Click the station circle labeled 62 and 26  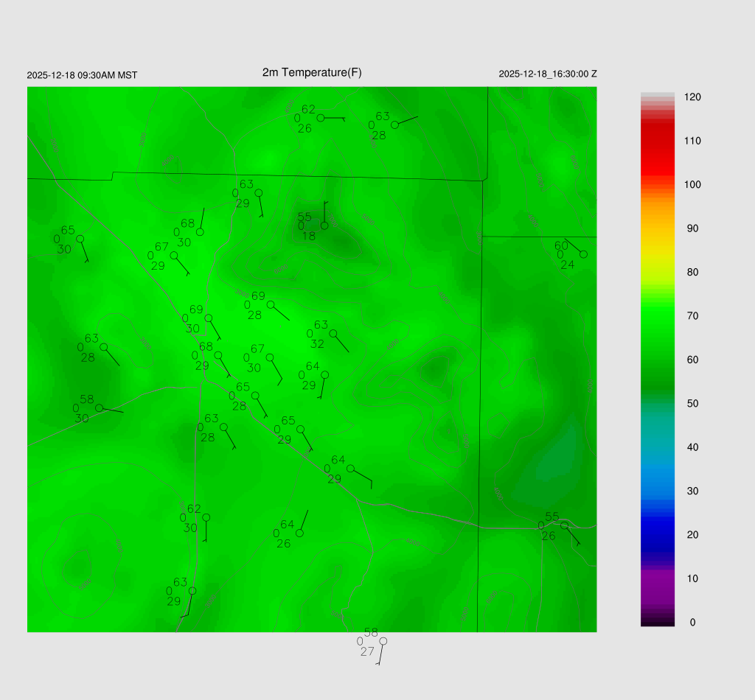[321, 118]
